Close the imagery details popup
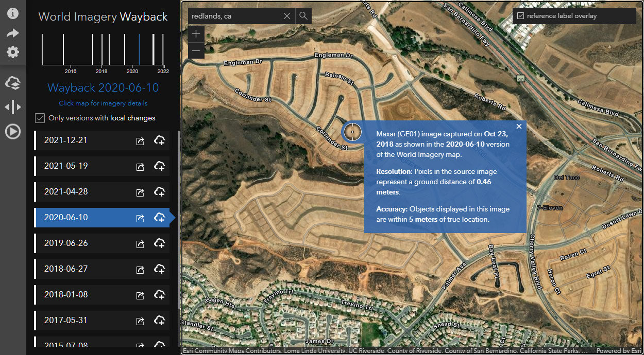 point(519,127)
